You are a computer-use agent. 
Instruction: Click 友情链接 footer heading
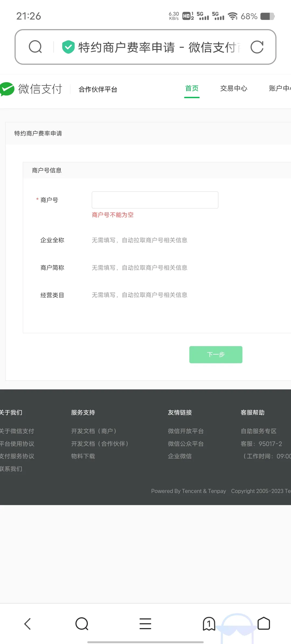(180, 412)
